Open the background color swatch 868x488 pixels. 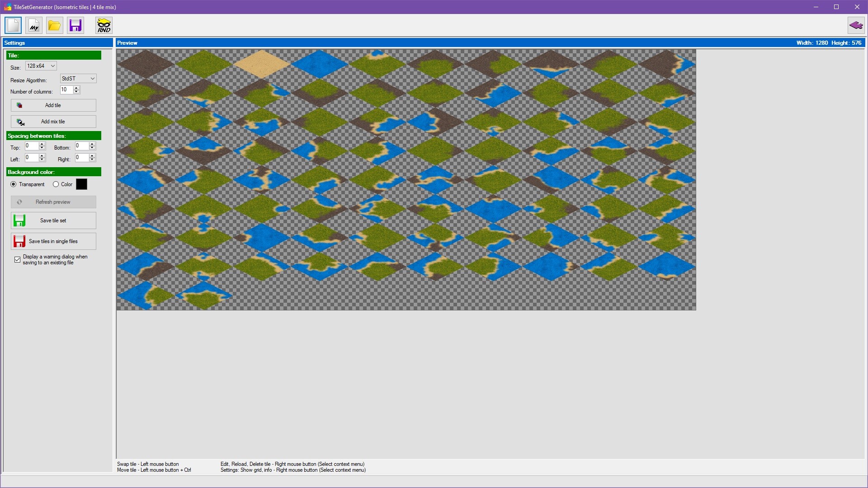click(81, 184)
